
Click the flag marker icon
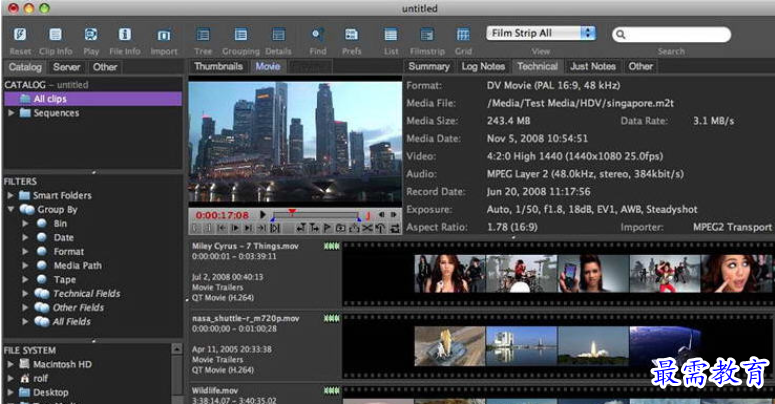click(x=327, y=228)
